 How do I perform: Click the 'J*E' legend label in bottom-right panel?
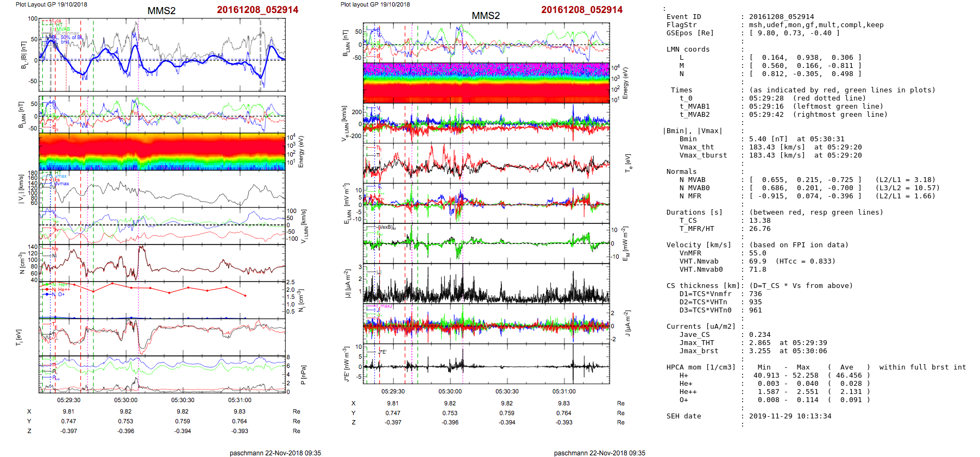(382, 352)
